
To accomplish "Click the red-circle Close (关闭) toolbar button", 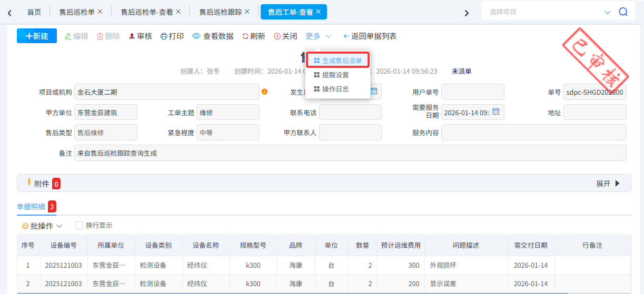I will [285, 36].
